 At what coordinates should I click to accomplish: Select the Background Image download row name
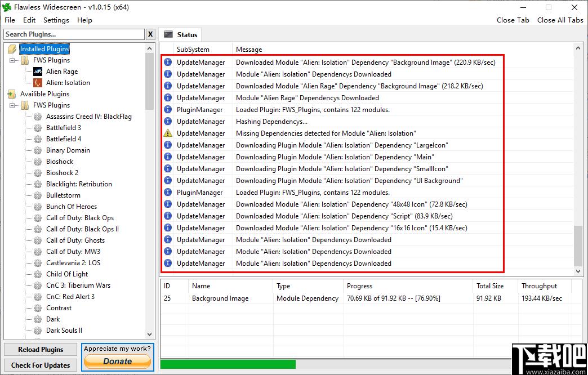[220, 298]
